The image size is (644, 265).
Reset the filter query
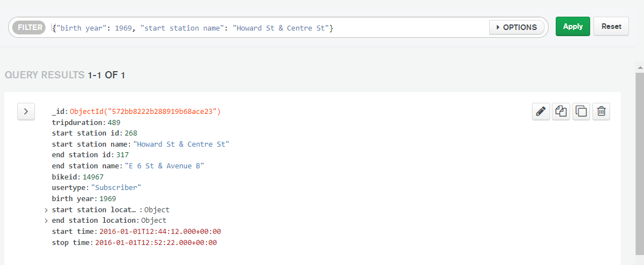point(611,26)
